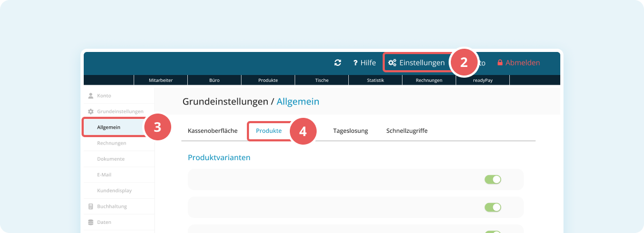
Task: Open Einstellungen in the top bar
Action: 416,63
